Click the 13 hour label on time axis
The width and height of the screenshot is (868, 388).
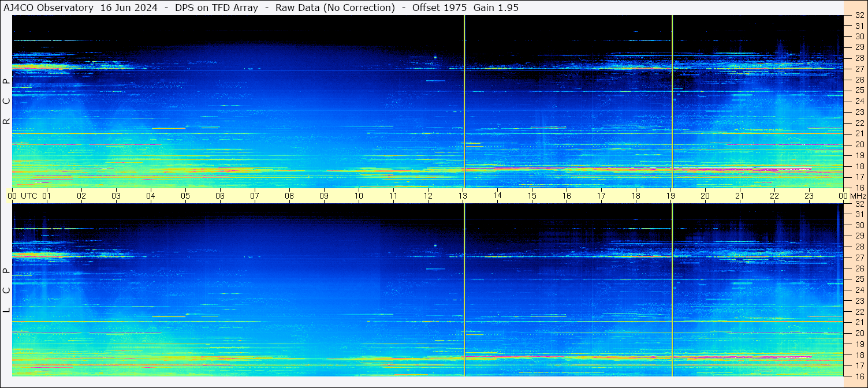(x=463, y=196)
